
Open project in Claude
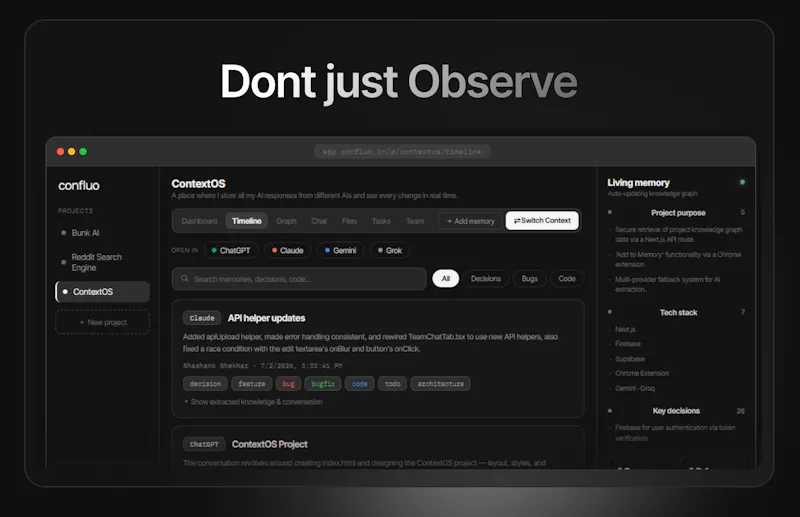click(288, 251)
